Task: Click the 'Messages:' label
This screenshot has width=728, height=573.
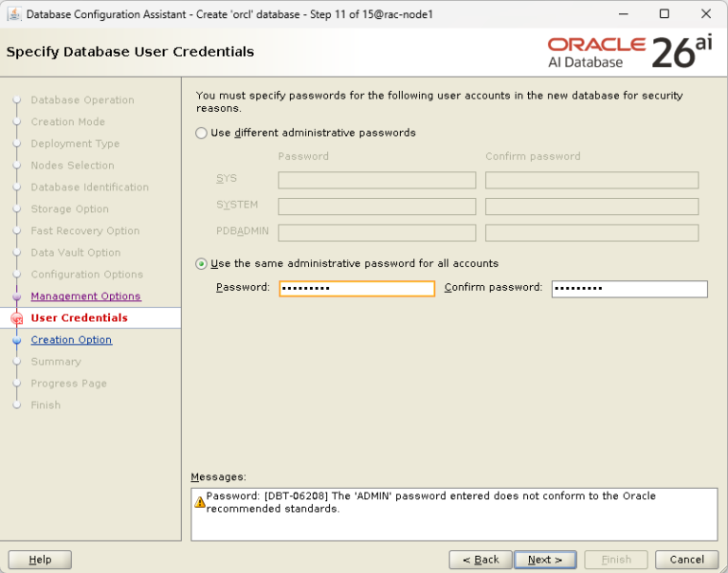Action: tap(219, 476)
